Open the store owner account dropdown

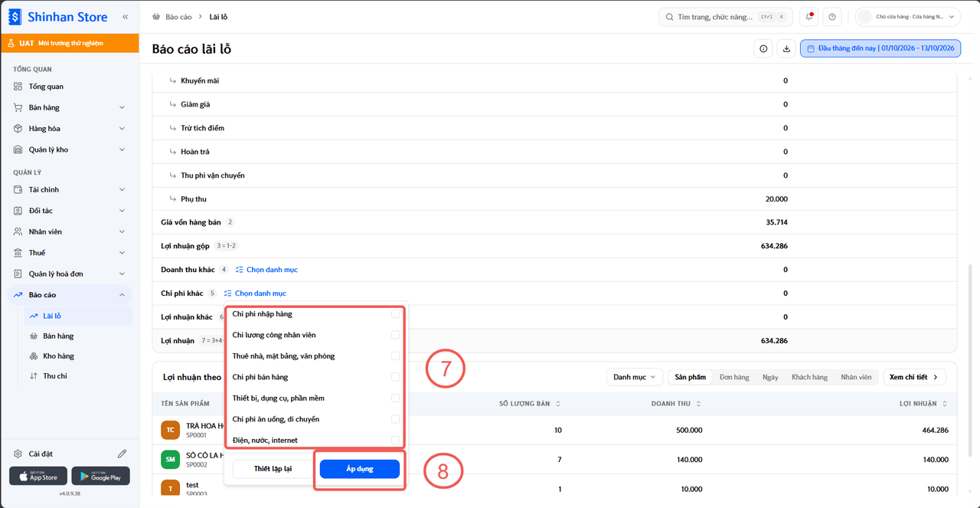click(908, 17)
